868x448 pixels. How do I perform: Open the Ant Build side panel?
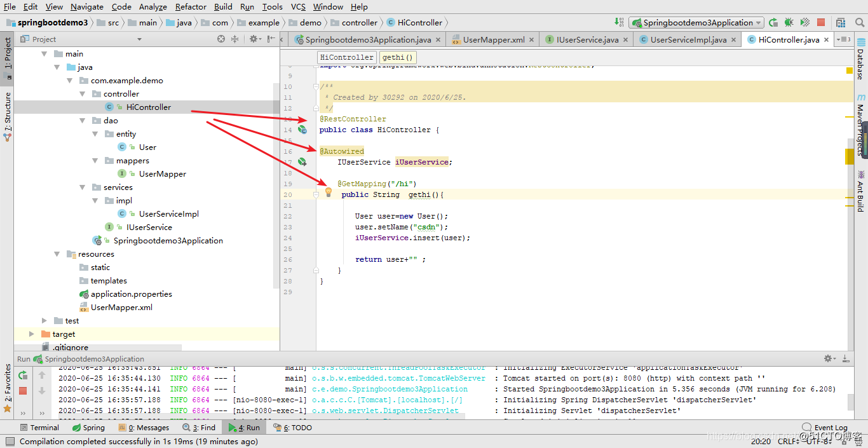[861, 191]
